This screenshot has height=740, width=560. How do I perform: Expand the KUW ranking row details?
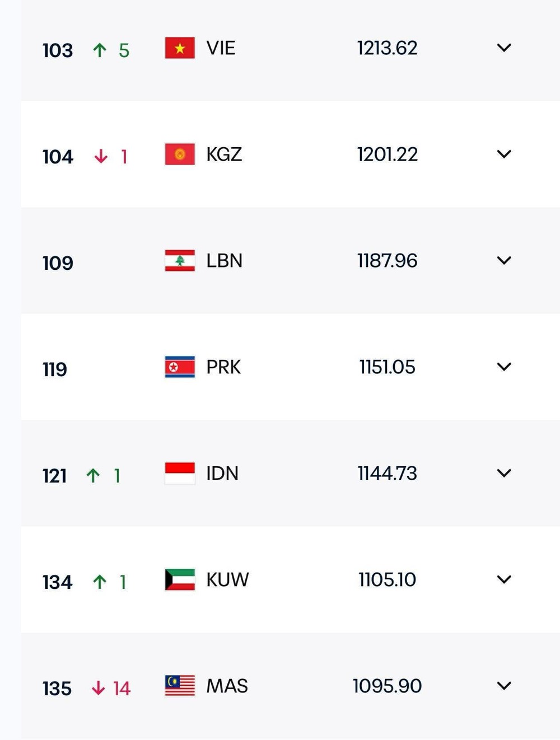(504, 579)
